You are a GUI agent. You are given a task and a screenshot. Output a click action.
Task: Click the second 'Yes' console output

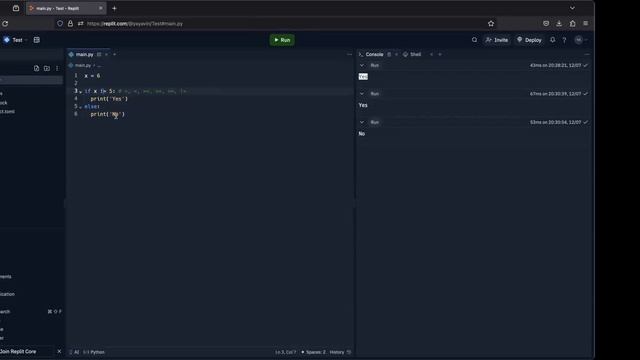point(363,105)
